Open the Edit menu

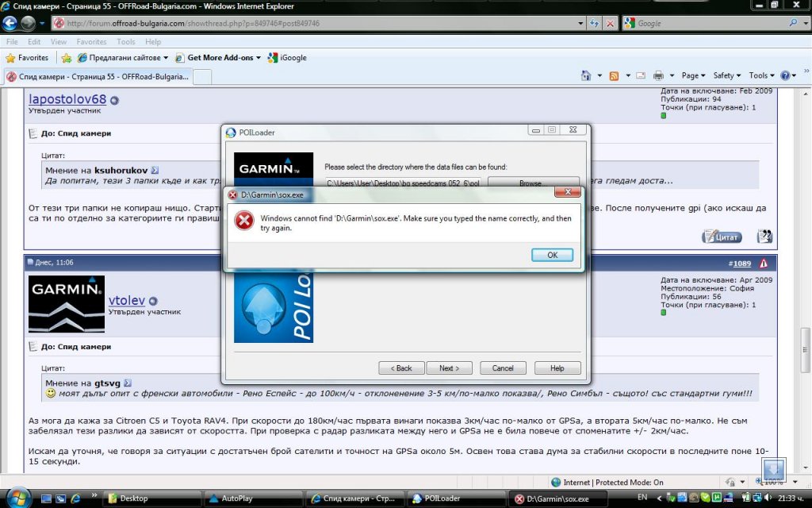(x=34, y=41)
